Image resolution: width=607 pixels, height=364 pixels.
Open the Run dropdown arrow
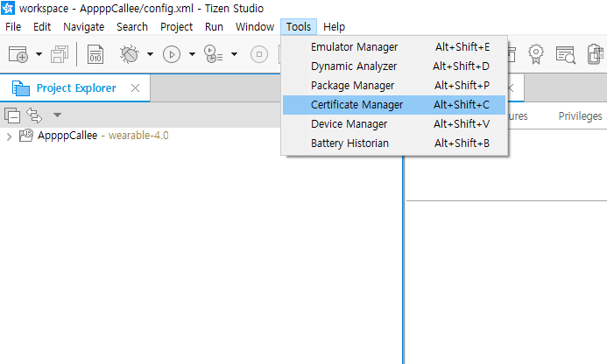click(x=192, y=54)
